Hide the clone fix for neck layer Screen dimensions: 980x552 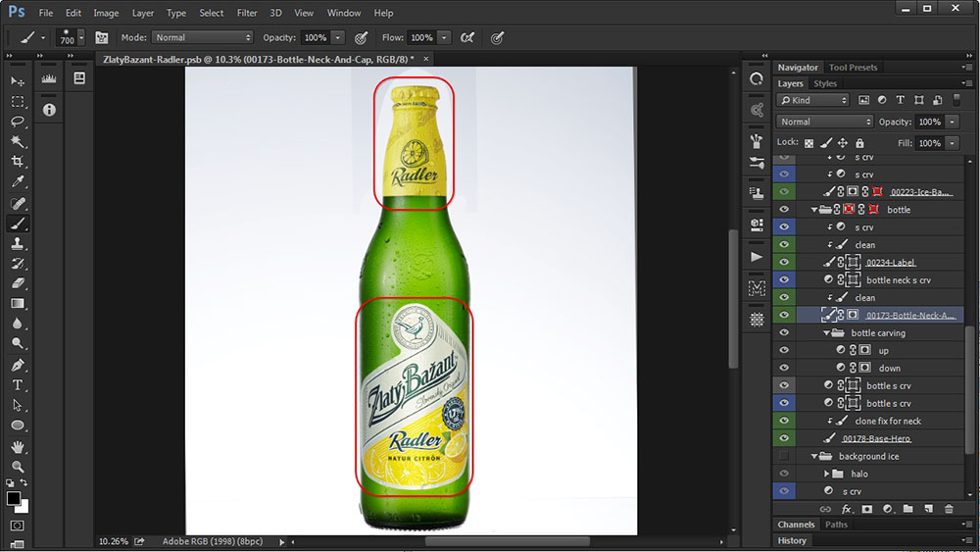[784, 421]
